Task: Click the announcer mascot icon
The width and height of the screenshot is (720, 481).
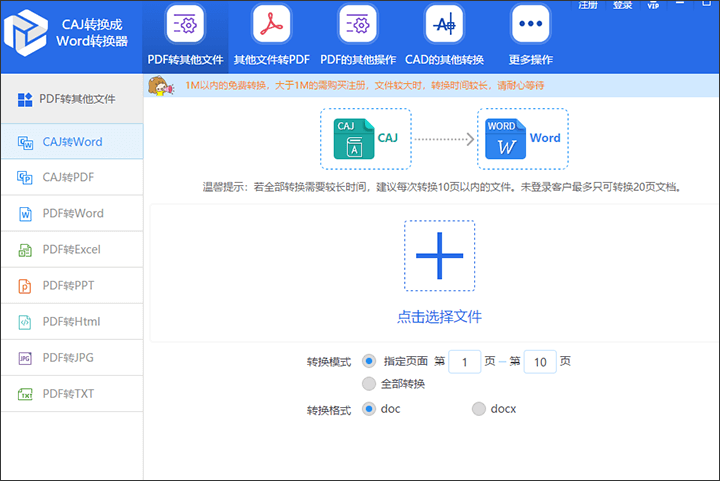Action: (x=161, y=86)
